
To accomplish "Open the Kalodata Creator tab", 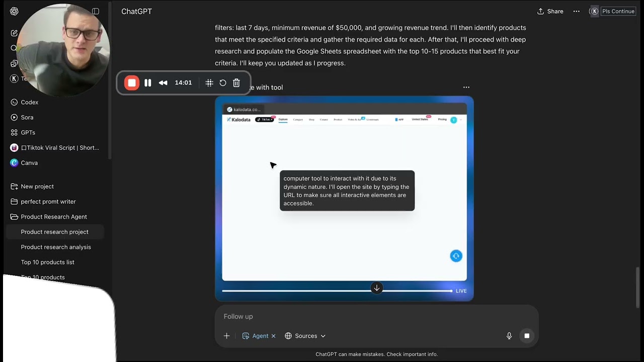I will click(x=324, y=120).
